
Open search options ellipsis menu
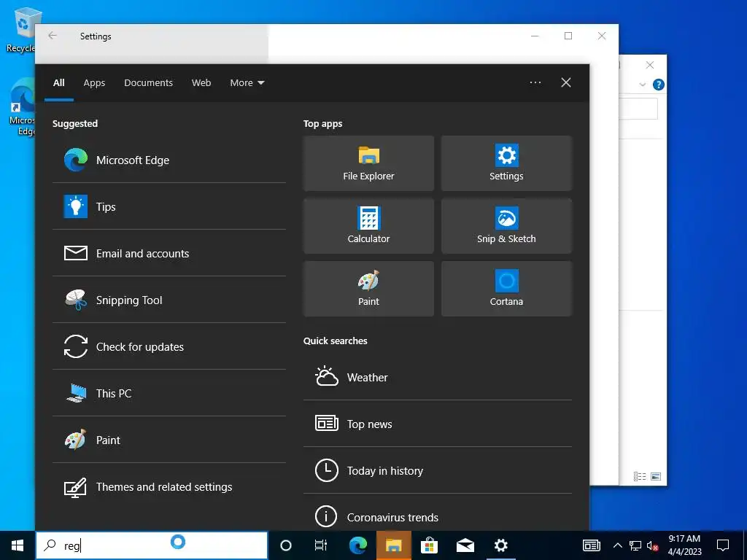535,83
